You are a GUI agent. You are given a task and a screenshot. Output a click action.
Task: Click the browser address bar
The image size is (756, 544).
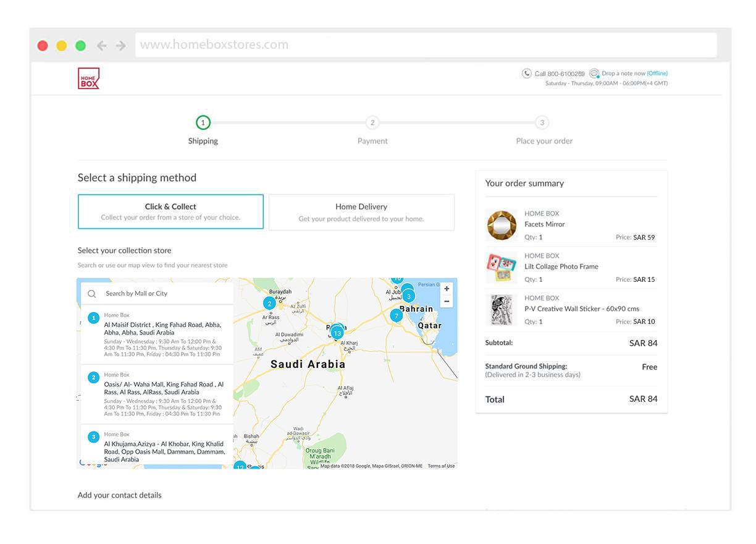pyautogui.click(x=426, y=45)
